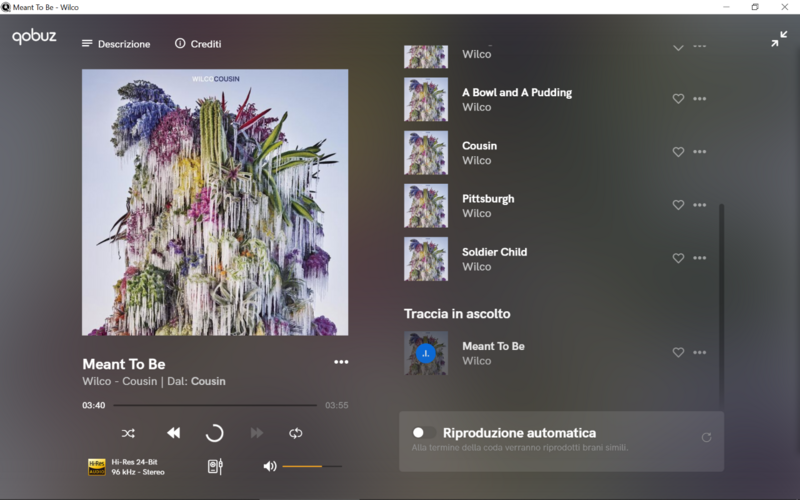The width and height of the screenshot is (800, 500).
Task: Open options menu for Soldier Child track
Action: [x=700, y=258]
